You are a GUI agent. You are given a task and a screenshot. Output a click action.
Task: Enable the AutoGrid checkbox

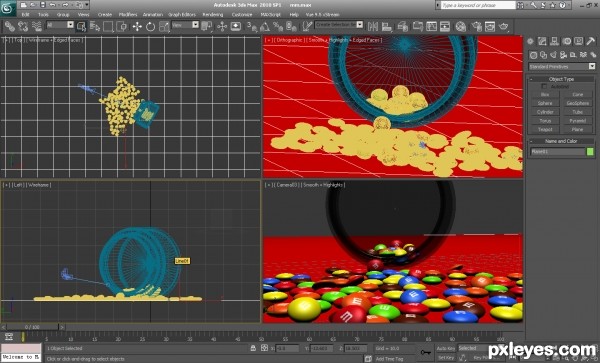coord(544,87)
